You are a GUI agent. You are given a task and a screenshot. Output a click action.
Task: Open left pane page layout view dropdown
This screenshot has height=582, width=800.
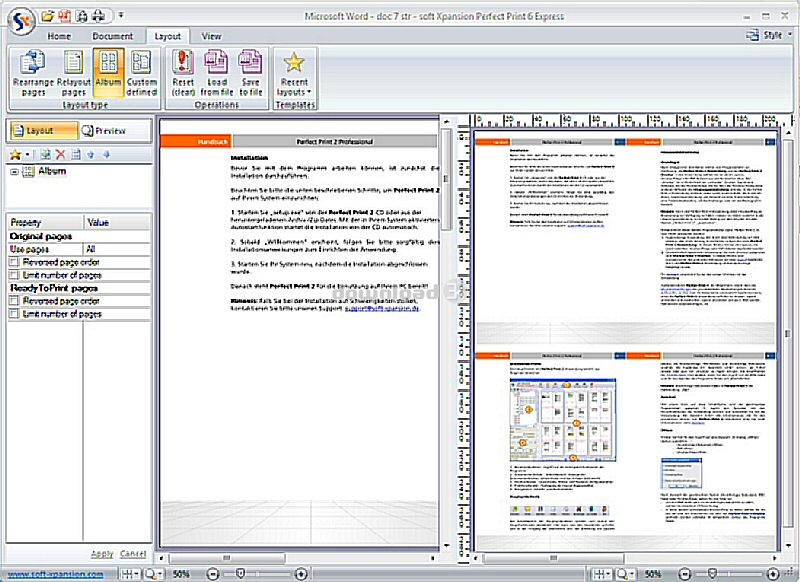(x=130, y=574)
